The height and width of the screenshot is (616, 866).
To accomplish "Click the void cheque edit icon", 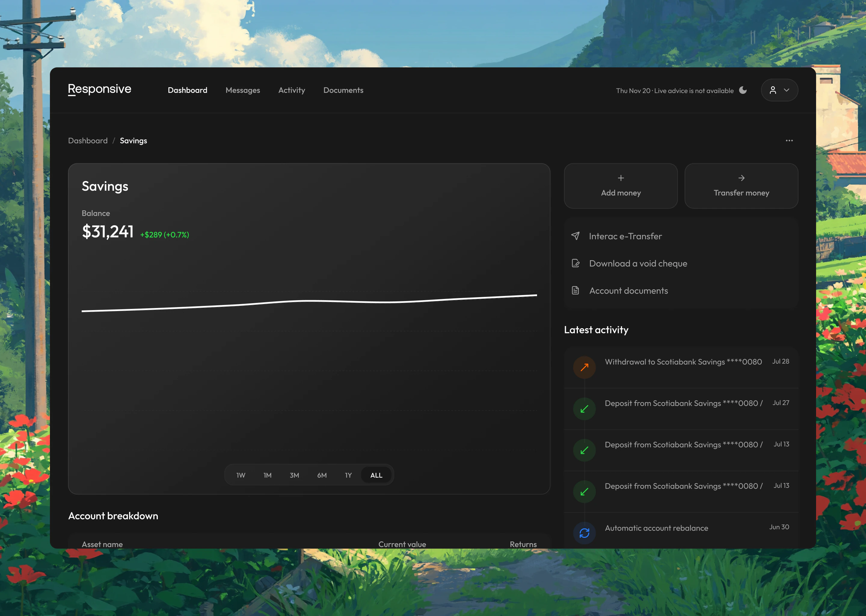I will pyautogui.click(x=575, y=263).
